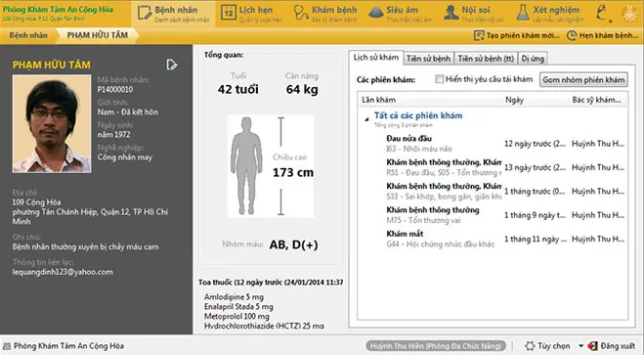Viewport: 644px width, 355px height.
Task: Enable Hiển thị yêu cầu tái khám checkbox
Action: coord(439,79)
